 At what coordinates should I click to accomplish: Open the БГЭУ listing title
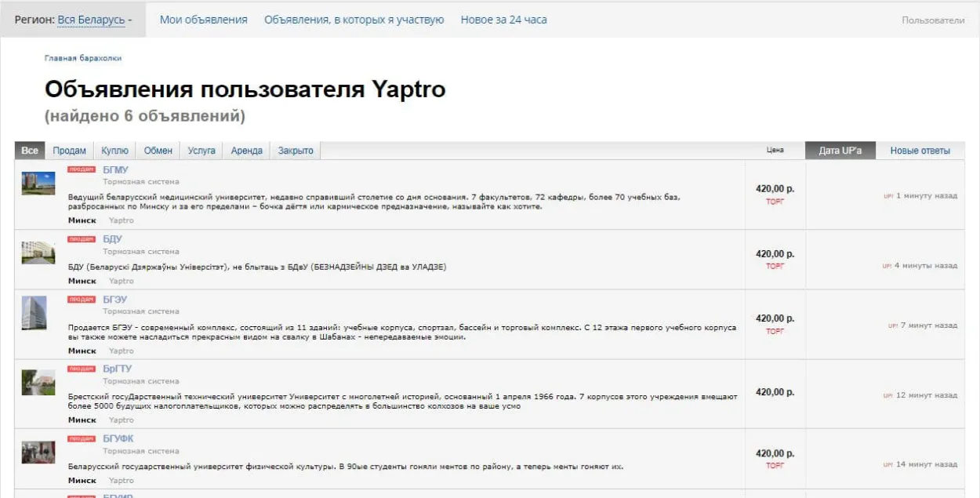click(114, 300)
